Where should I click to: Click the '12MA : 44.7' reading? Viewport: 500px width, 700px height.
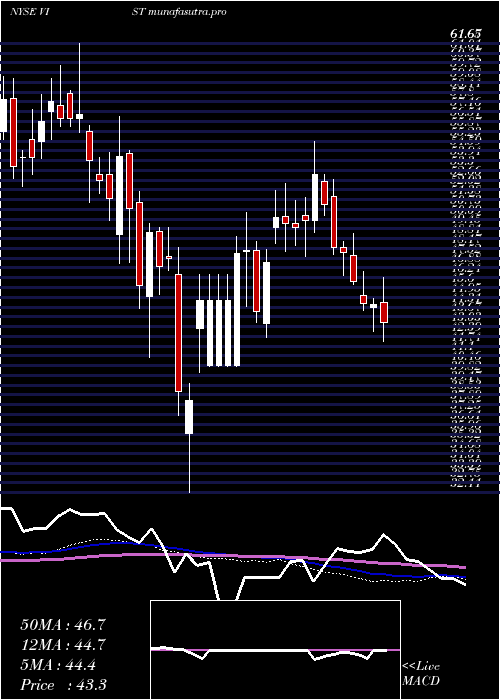(x=63, y=645)
